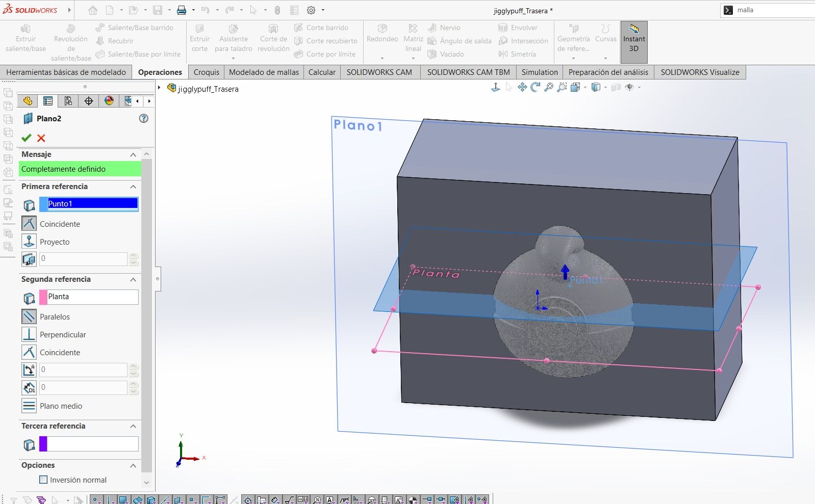Open the Hide/Show items eye dropdown
The height and width of the screenshot is (504, 815).
(x=639, y=87)
